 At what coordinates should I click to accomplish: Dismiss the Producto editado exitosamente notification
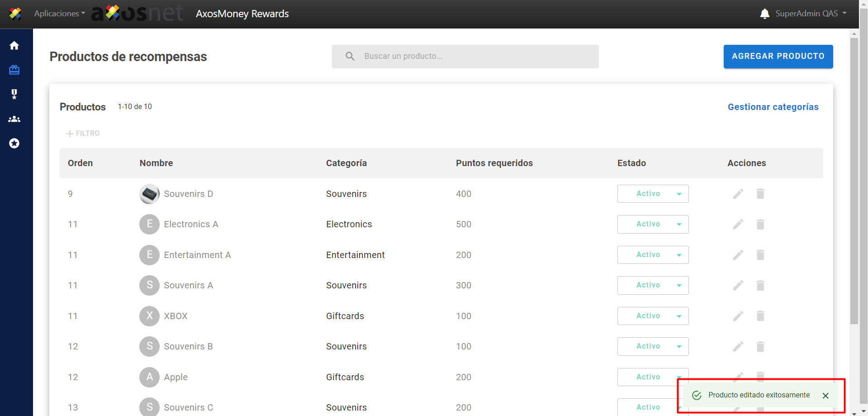click(825, 396)
